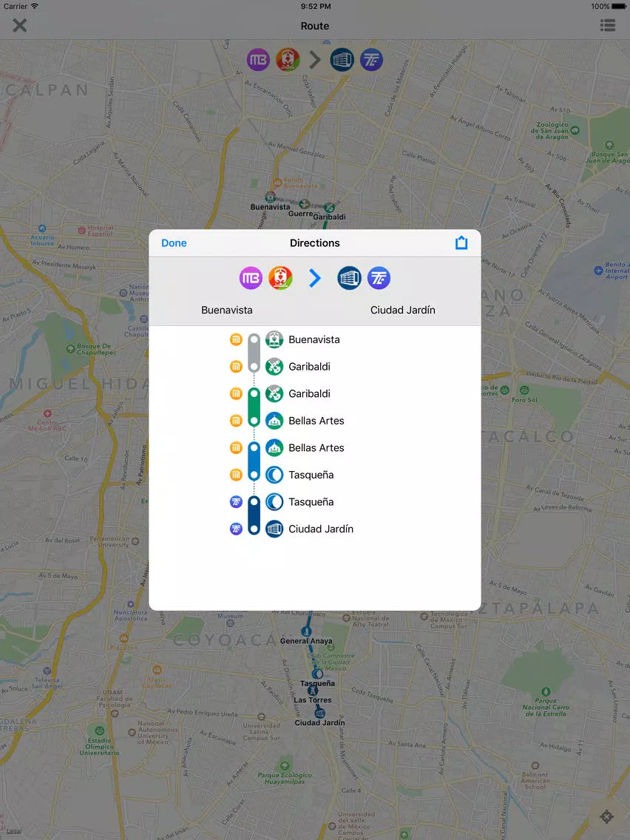Image resolution: width=630 pixels, height=840 pixels.
Task: Tap the Ciudad Jardín station marker on the map
Action: point(320,713)
